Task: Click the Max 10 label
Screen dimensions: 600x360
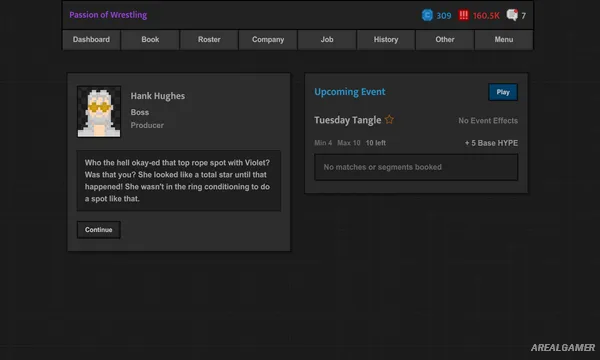Action: click(349, 143)
